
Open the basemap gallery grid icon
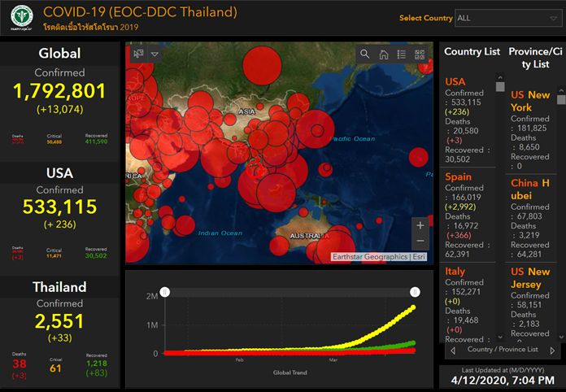click(x=420, y=54)
